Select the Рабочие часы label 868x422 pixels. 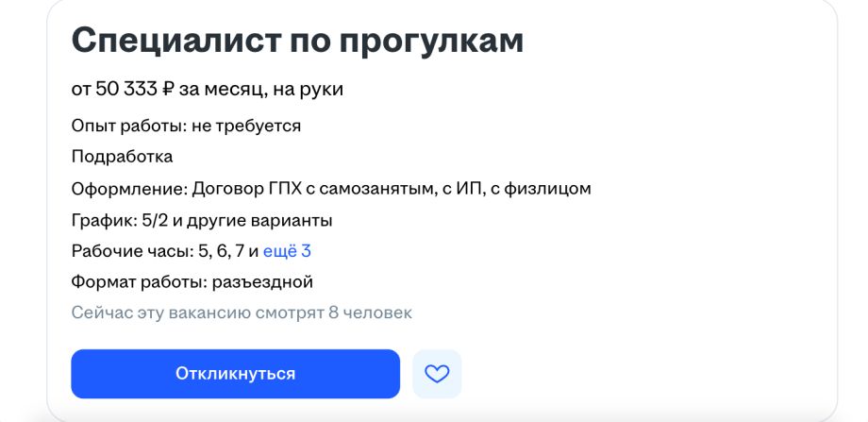click(x=132, y=251)
